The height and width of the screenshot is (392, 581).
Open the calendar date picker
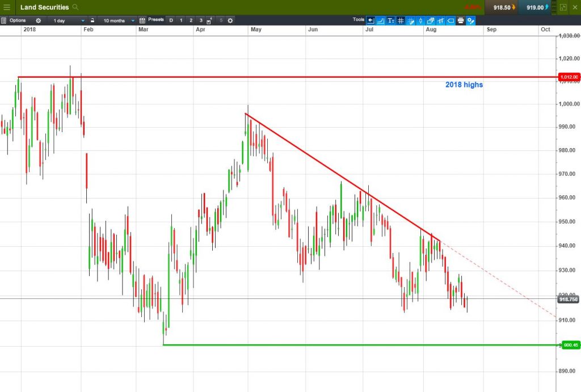click(142, 21)
